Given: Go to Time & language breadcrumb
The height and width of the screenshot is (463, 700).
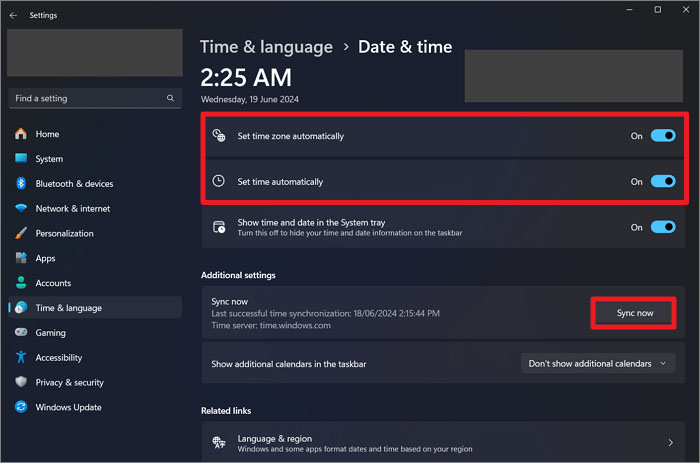Looking at the screenshot, I should (266, 47).
